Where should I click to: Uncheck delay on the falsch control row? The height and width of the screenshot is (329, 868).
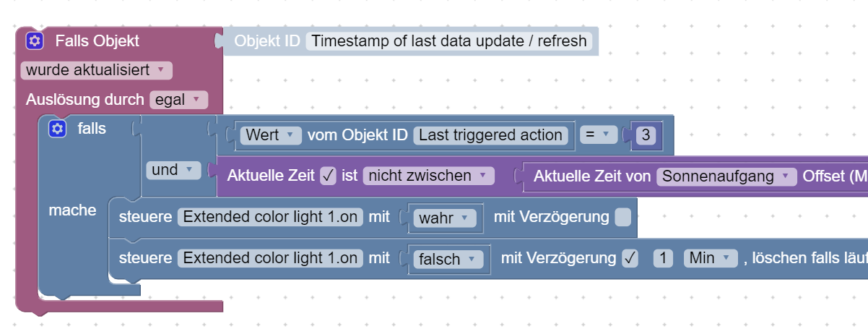[x=630, y=258]
